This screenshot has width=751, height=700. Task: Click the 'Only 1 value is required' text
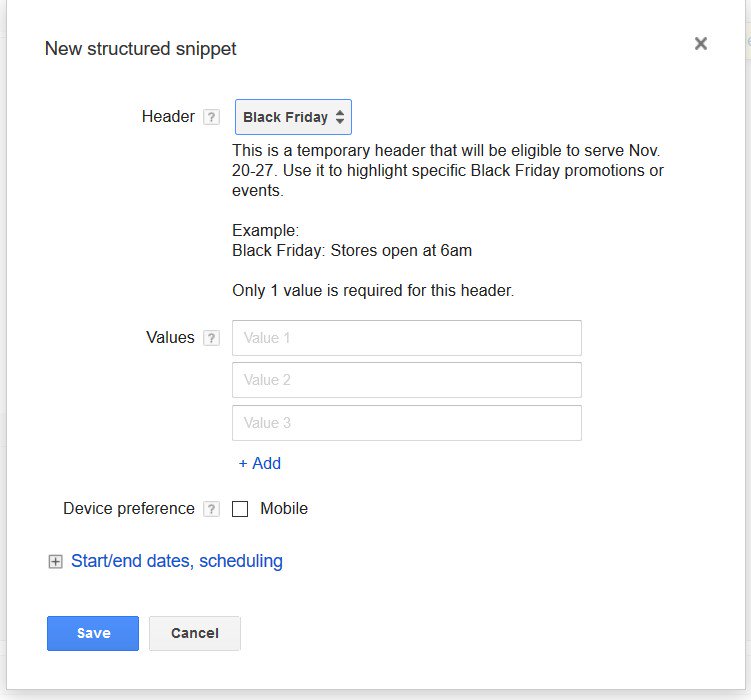point(373,290)
